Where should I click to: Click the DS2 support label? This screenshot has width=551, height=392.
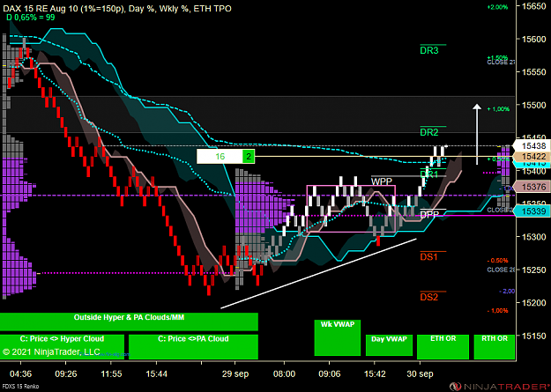pos(429,297)
